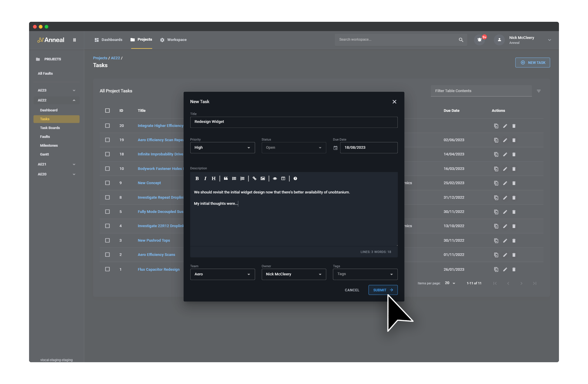Duplicate the New Concept task using copy icon
The width and height of the screenshot is (588, 384).
[x=496, y=183]
